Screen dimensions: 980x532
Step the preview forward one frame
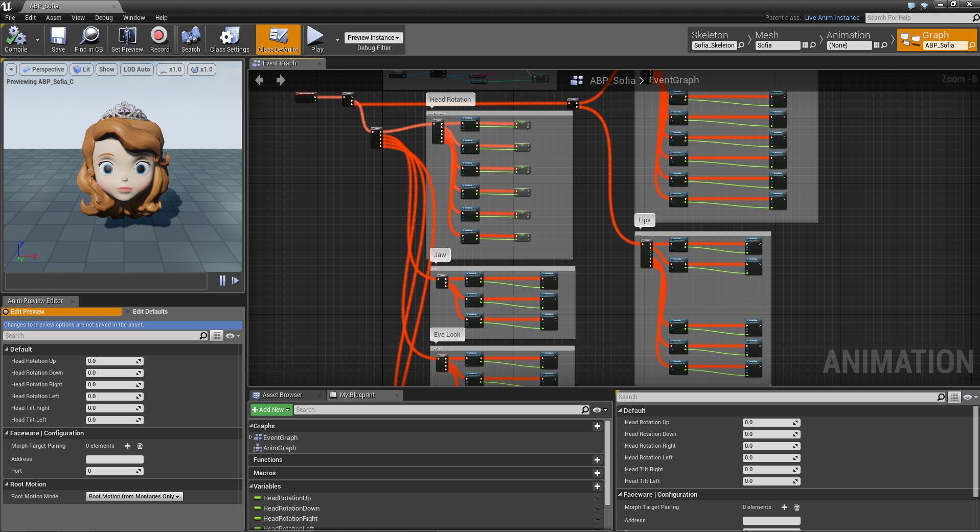tap(235, 281)
